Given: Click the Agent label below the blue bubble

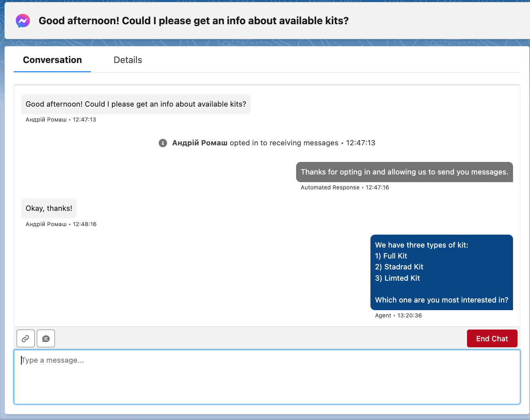Looking at the screenshot, I should point(383,315).
